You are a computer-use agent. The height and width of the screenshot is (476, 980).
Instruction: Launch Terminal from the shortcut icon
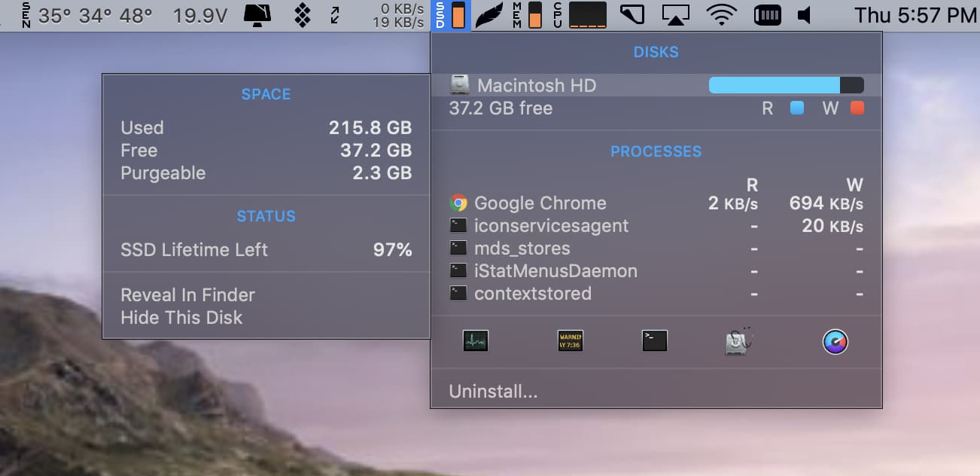pyautogui.click(x=655, y=341)
